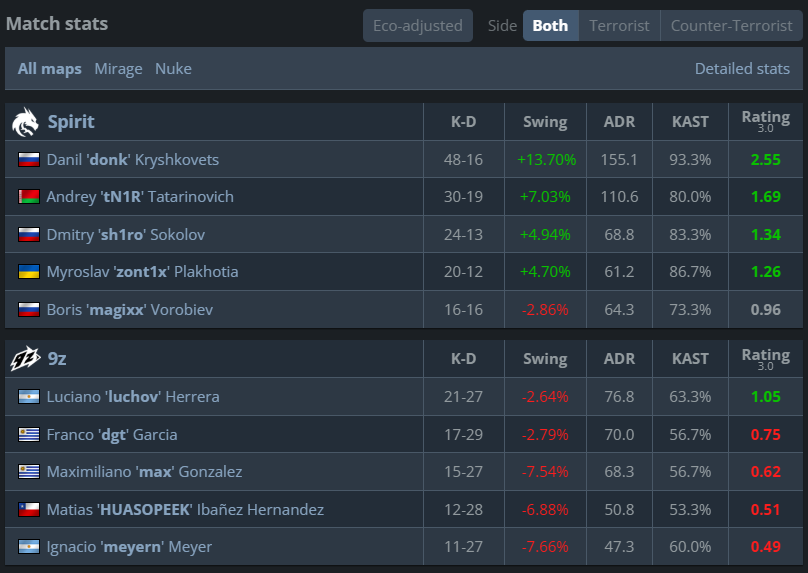The image size is (808, 573).
Task: Click the Argentina flag beside luchov
Action: (x=29, y=397)
